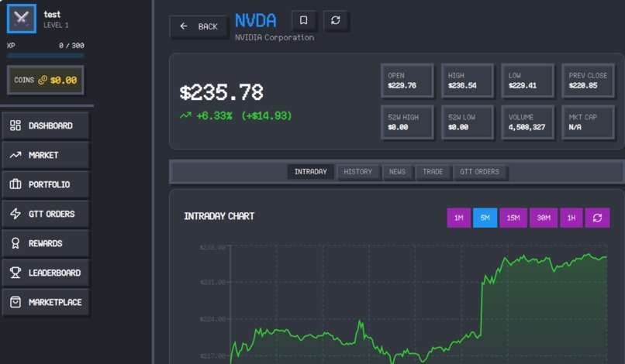Open the Portfolio page in the sidebar
This screenshot has width=625, height=364.
[46, 184]
